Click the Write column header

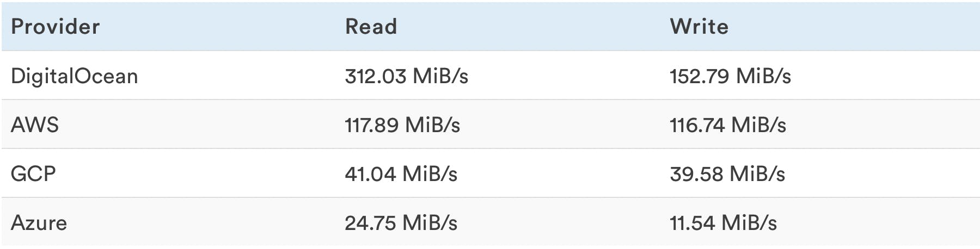click(x=699, y=27)
